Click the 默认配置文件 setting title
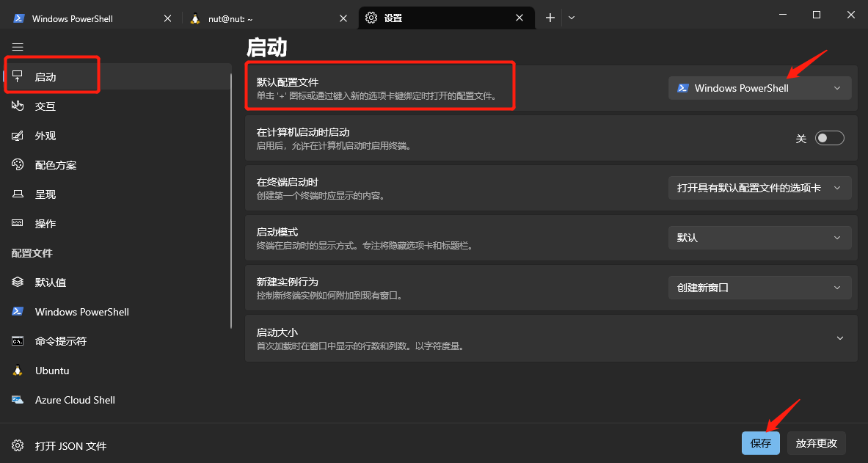The width and height of the screenshot is (868, 463). (288, 82)
